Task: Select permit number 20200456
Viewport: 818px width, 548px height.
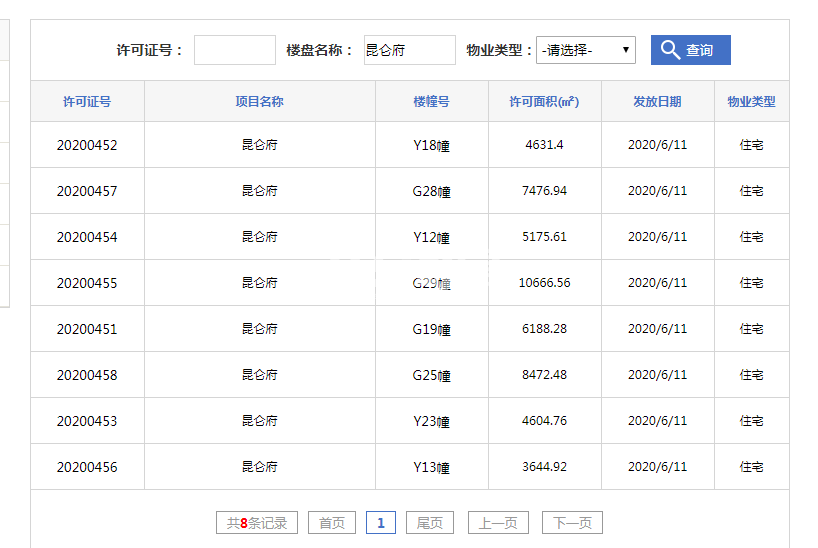Action: click(87, 467)
